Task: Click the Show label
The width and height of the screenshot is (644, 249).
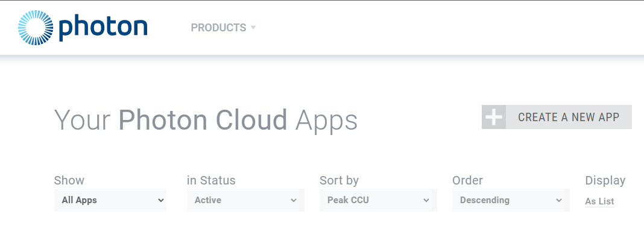Action: [x=69, y=180]
